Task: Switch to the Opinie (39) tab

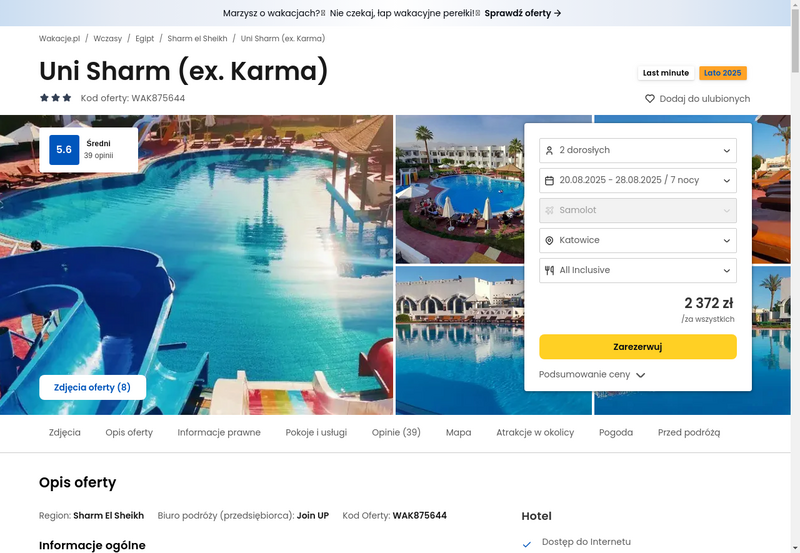Action: point(396,433)
